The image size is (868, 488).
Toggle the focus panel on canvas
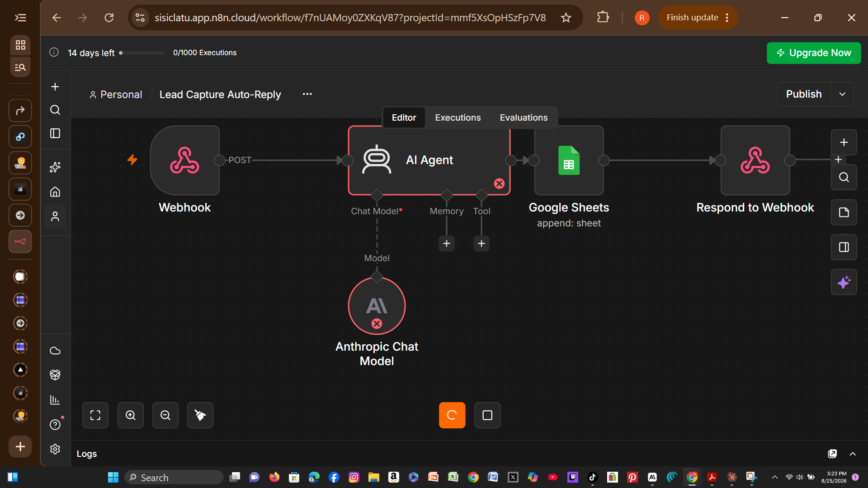click(844, 247)
